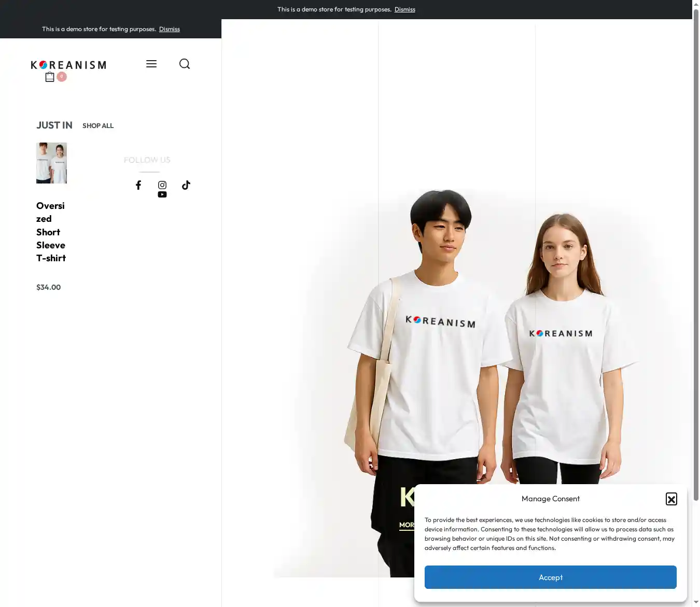Viewport: 700px width, 607px height.
Task: Open the TikTok social icon
Action: [x=186, y=185]
